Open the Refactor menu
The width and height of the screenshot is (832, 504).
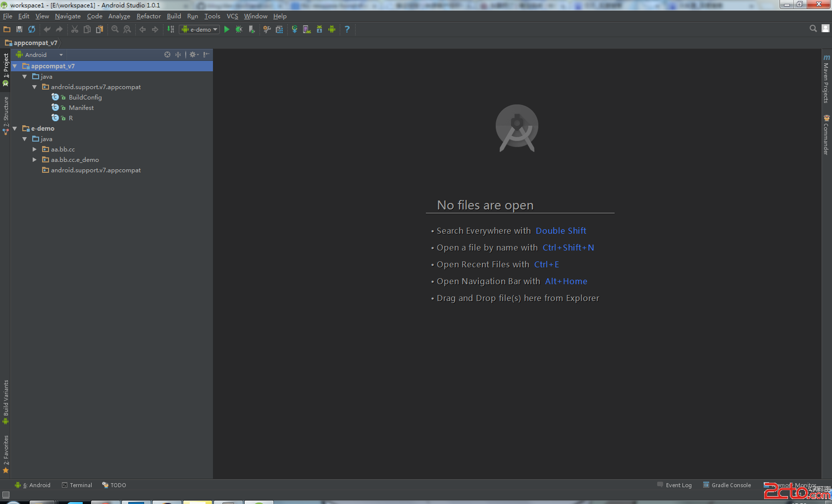[x=149, y=16]
